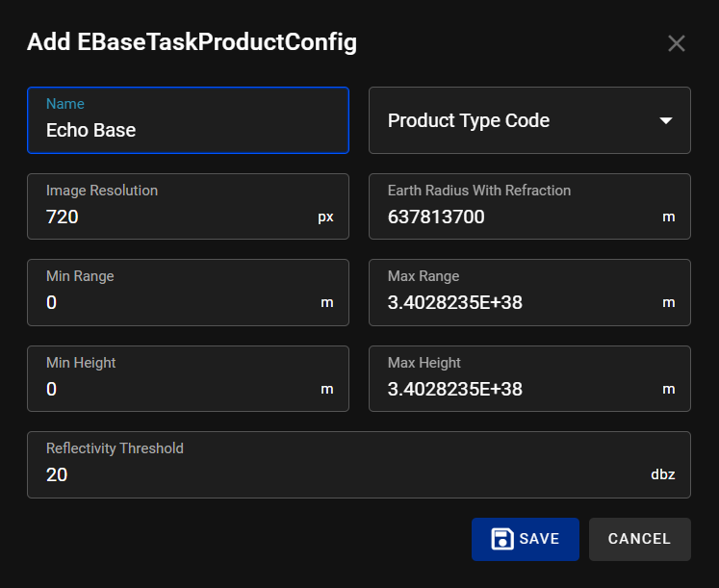Focus the Name field containing Echo Base
719x588 pixels.
click(173, 130)
